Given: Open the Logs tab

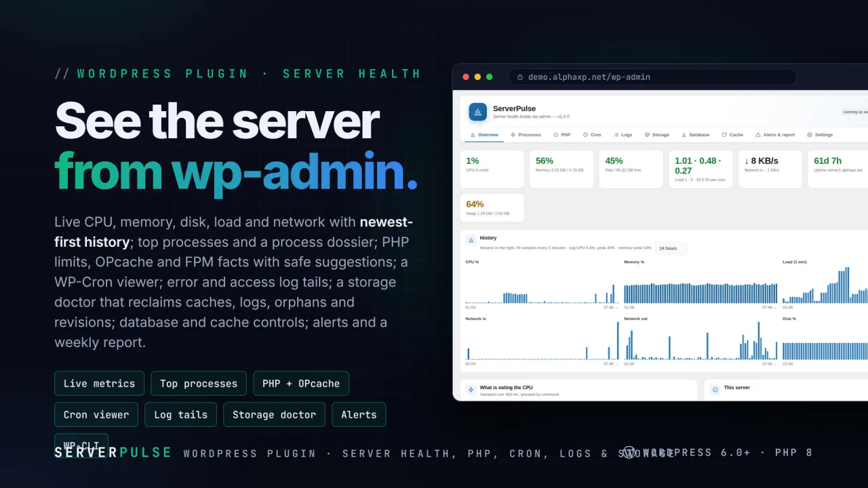Looking at the screenshot, I should (x=623, y=135).
